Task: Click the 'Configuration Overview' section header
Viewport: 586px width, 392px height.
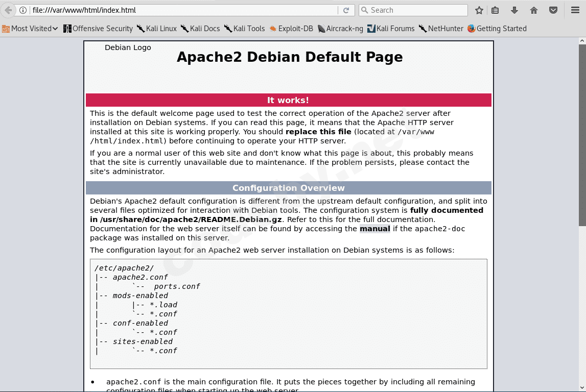Action: pos(288,188)
